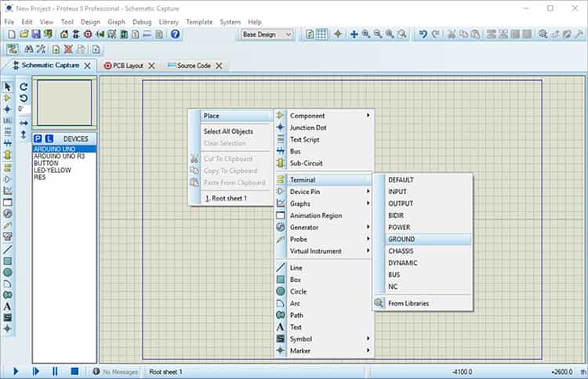Select the Junction Dot tool in sidebar
This screenshot has width=588, height=379.
click(x=7, y=110)
